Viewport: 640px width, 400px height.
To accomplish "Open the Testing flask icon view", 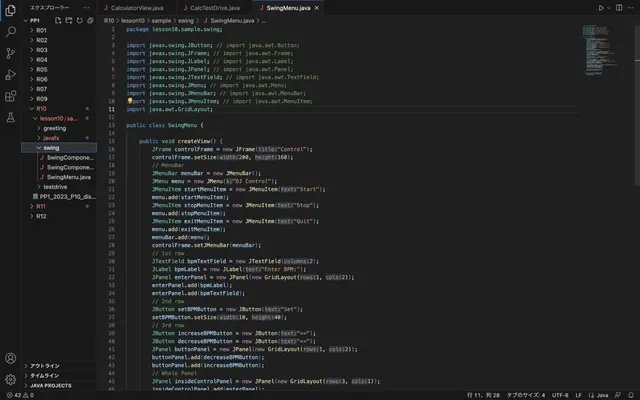I will click(x=11, y=118).
